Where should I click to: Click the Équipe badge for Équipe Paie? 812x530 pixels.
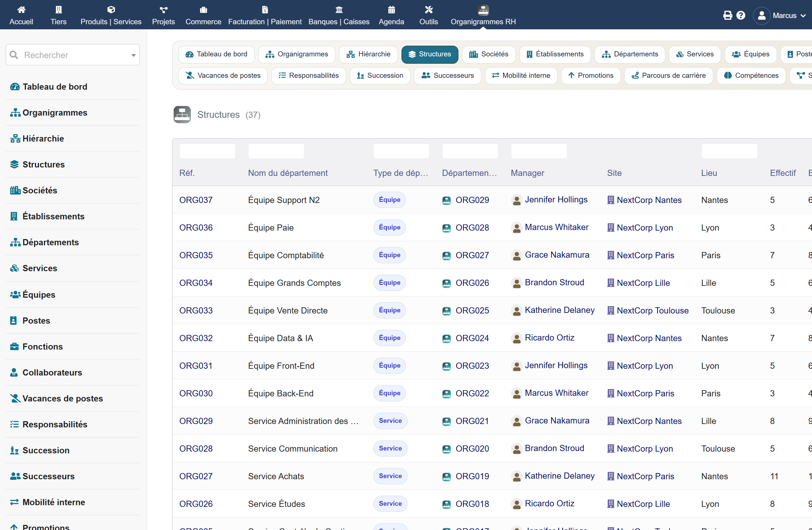(389, 228)
